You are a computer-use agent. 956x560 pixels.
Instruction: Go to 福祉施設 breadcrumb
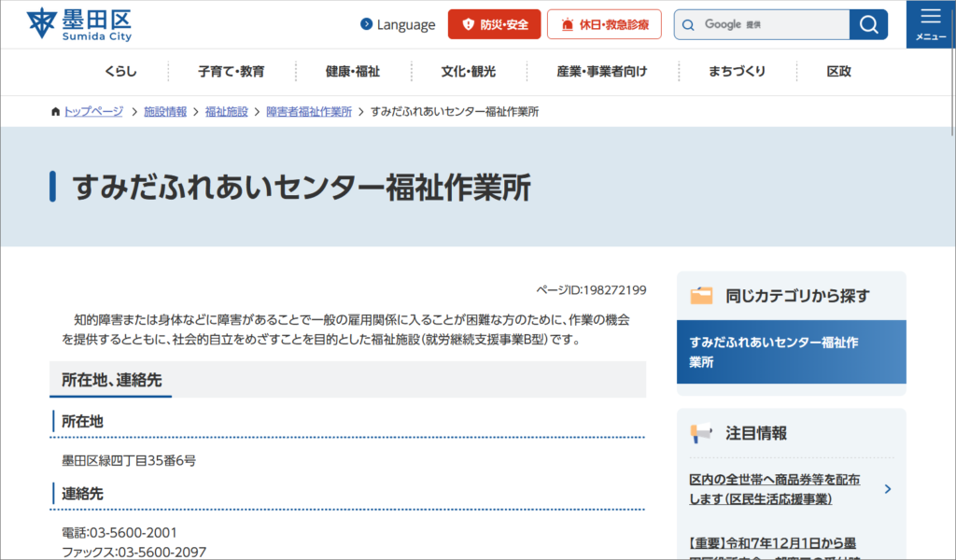[227, 111]
